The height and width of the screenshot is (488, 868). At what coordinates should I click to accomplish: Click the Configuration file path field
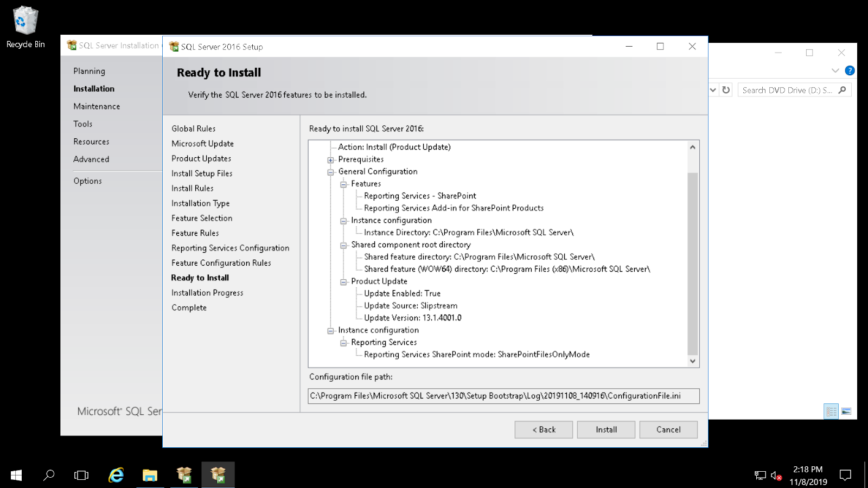pyautogui.click(x=503, y=396)
